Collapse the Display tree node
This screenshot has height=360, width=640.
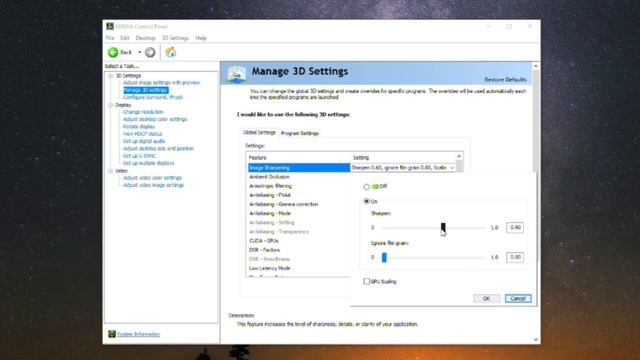pos(111,105)
